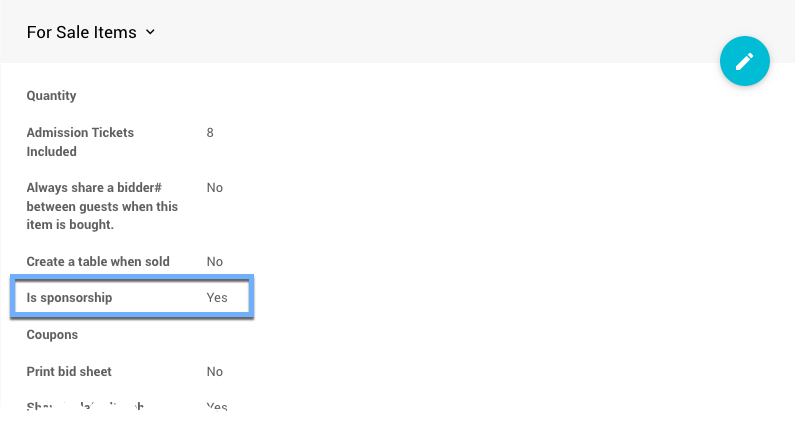Click the Coupons field label

coord(52,335)
